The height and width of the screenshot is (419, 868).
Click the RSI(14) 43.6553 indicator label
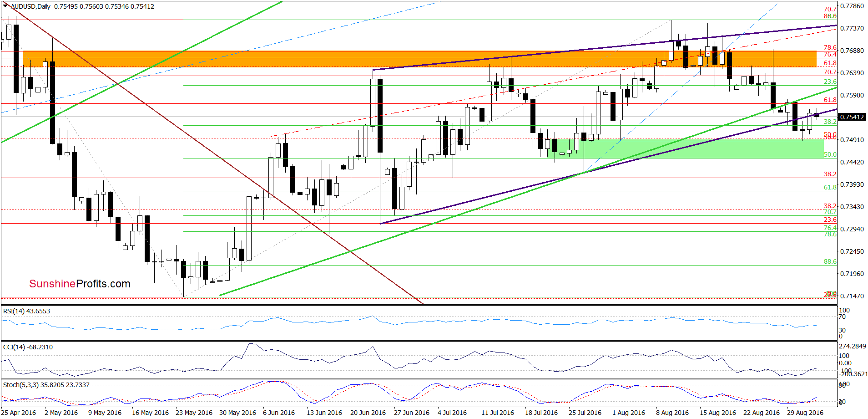pyautogui.click(x=26, y=311)
